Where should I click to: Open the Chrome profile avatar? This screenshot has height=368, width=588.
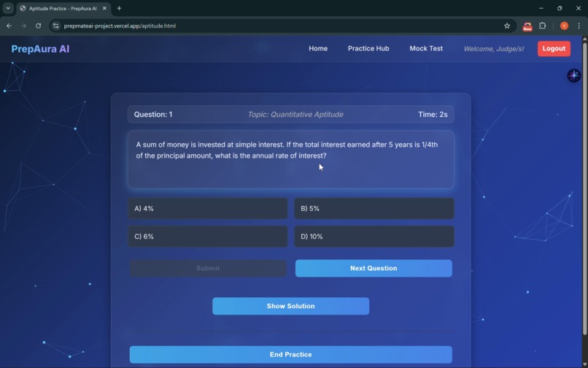pyautogui.click(x=564, y=26)
